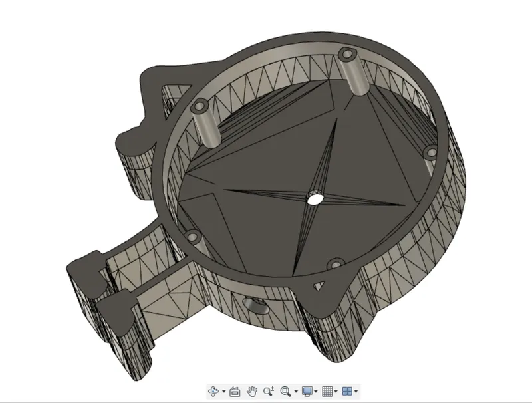532x403 pixels.
Task: Expand the Orbit tool dropdown arrow
Action: coord(223,390)
